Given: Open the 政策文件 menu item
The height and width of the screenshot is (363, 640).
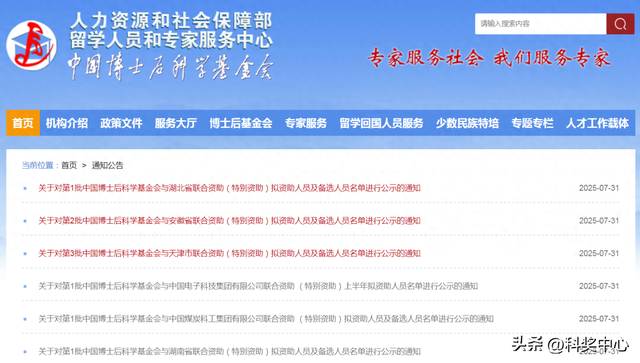Looking at the screenshot, I should coord(121,123).
